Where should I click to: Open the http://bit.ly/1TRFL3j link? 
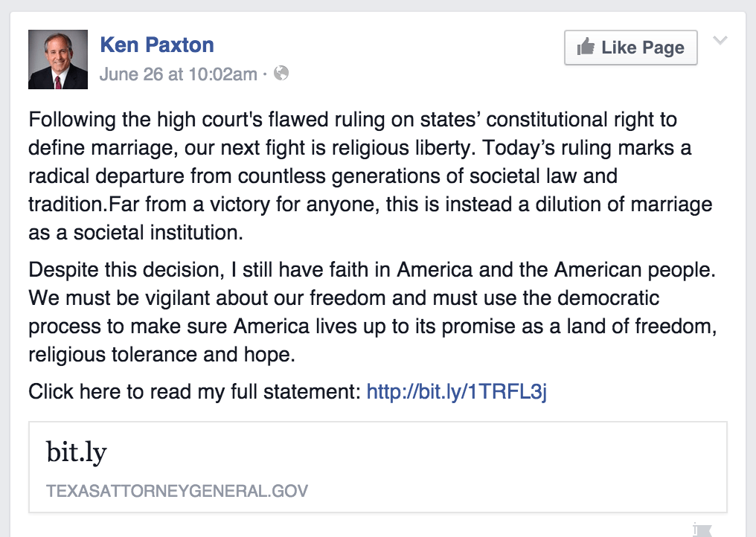click(x=457, y=392)
